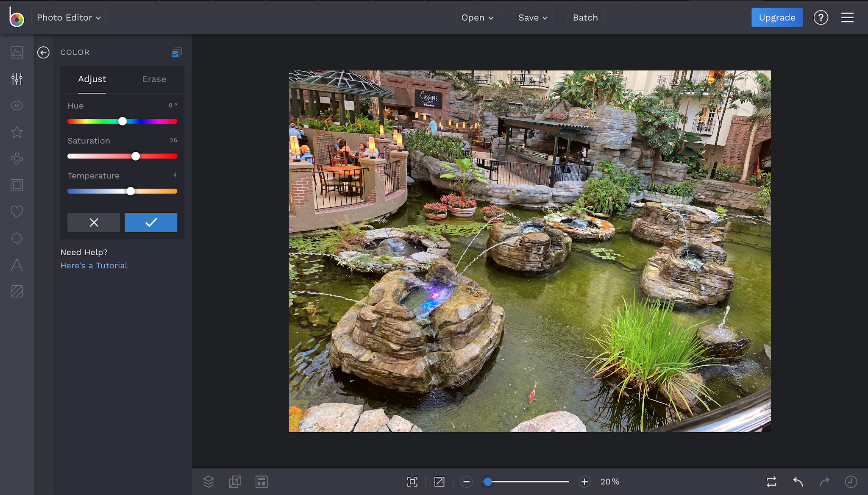Screen dimensions: 868x495
Task: Toggle the before/after compare icon
Action: 771,481
